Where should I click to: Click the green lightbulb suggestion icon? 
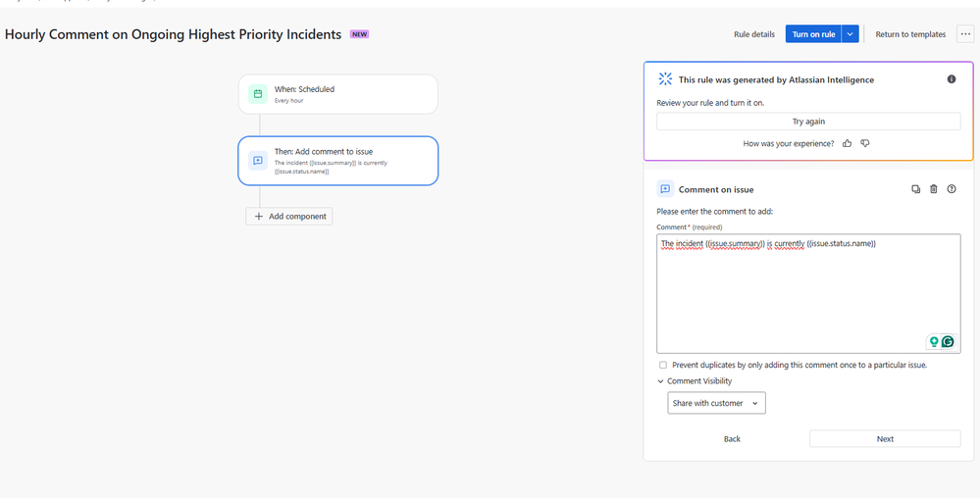[934, 342]
